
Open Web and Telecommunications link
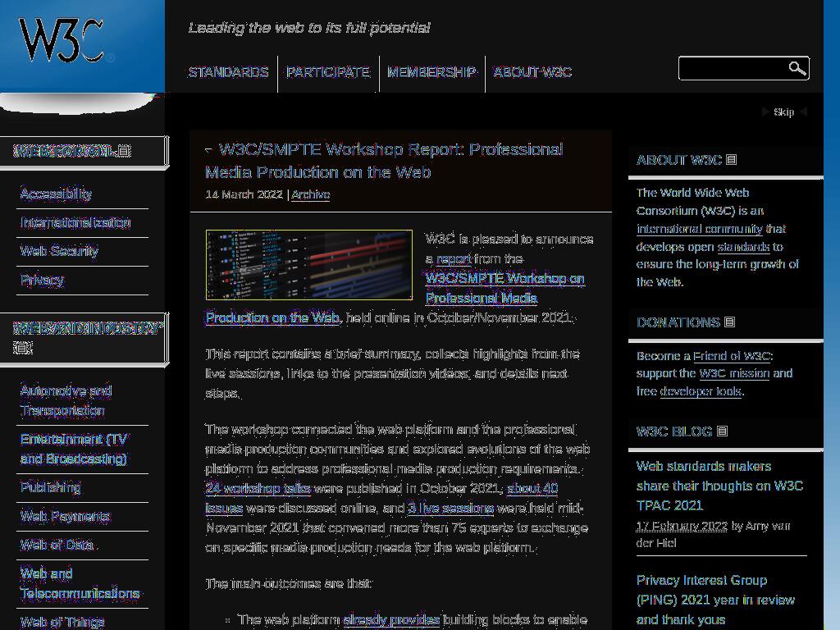coord(80,583)
